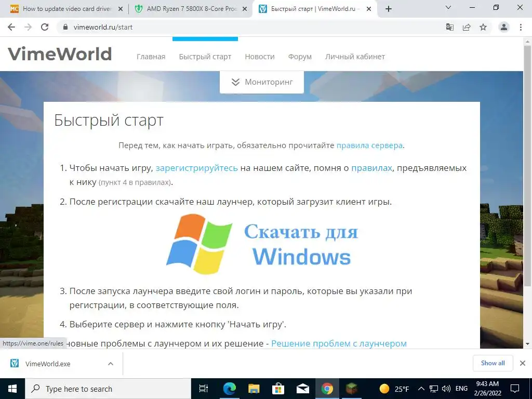
Task: Open the weather 25°F widget
Action: 394,389
